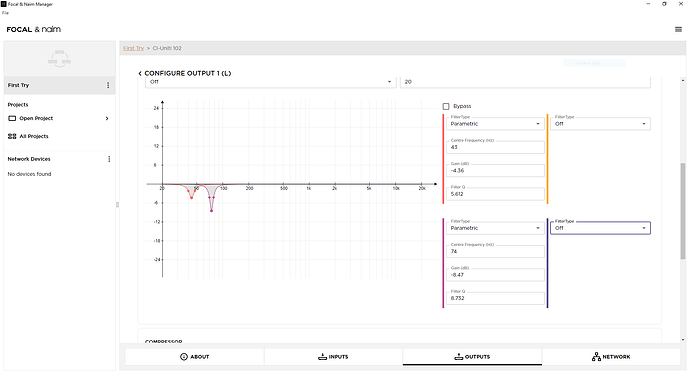Switch to the About tab

tap(195, 357)
